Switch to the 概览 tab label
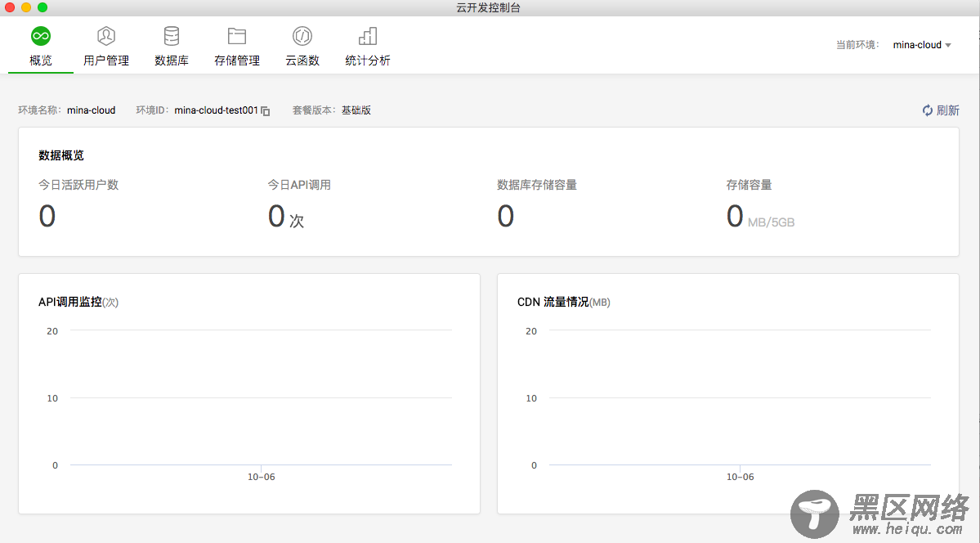 pyautogui.click(x=41, y=61)
